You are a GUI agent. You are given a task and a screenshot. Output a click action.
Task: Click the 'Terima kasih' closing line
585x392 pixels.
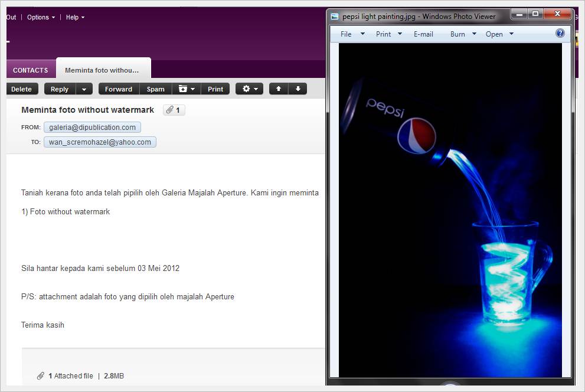[x=43, y=325]
